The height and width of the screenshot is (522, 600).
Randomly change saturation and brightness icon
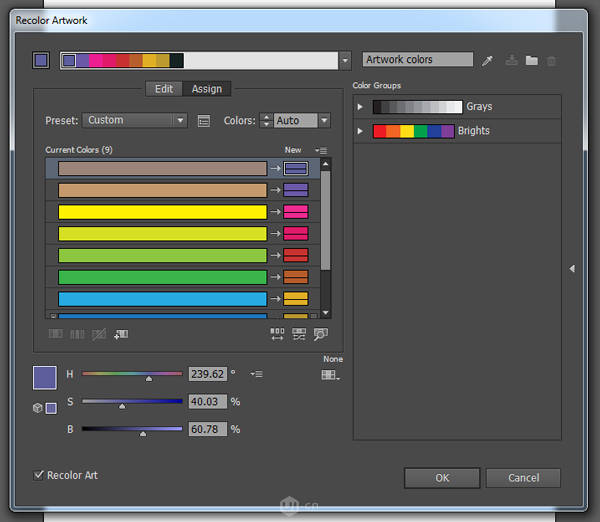coord(298,334)
